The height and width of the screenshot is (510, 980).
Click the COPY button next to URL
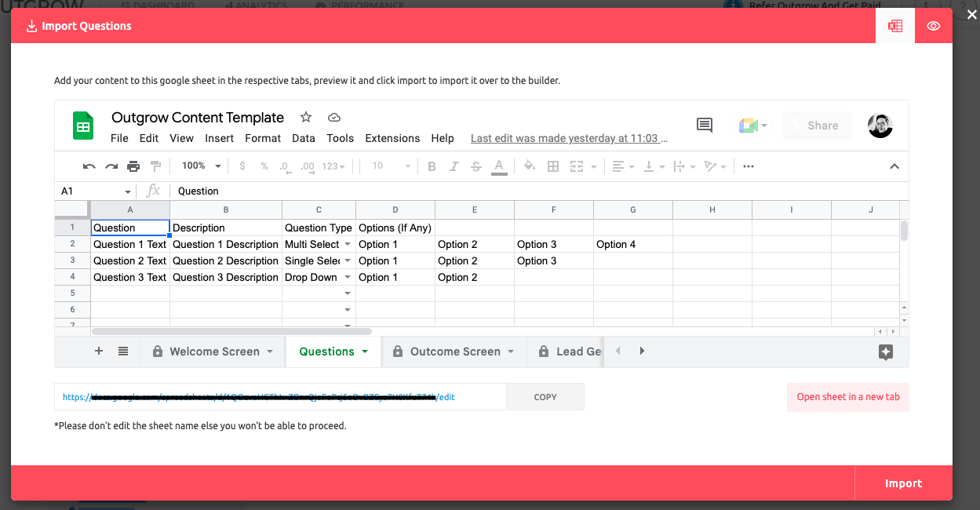click(545, 397)
